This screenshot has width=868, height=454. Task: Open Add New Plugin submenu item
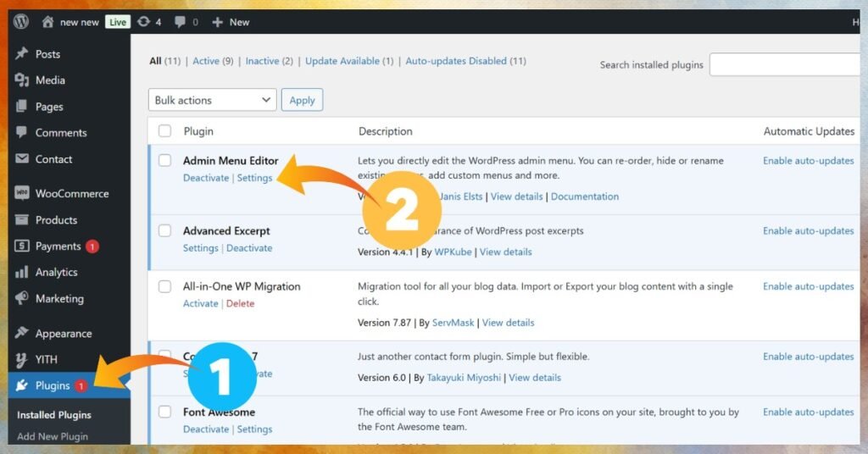(53, 436)
